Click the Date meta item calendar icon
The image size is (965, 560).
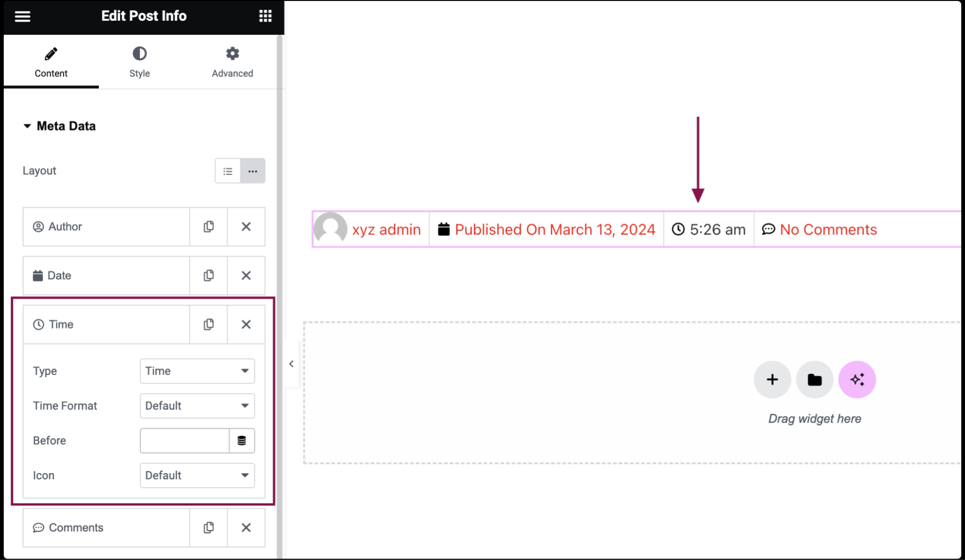(x=37, y=275)
